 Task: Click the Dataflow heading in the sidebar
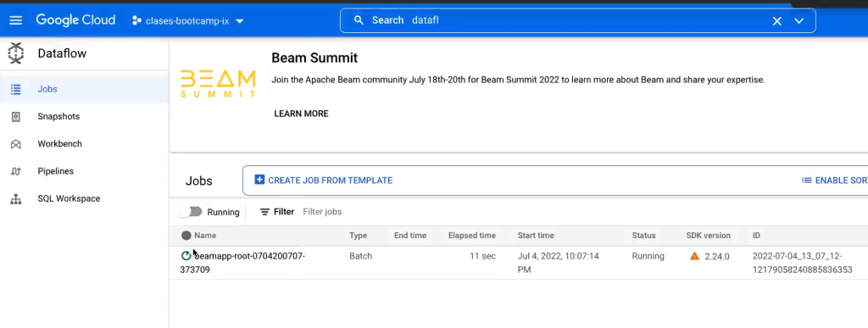[x=62, y=53]
